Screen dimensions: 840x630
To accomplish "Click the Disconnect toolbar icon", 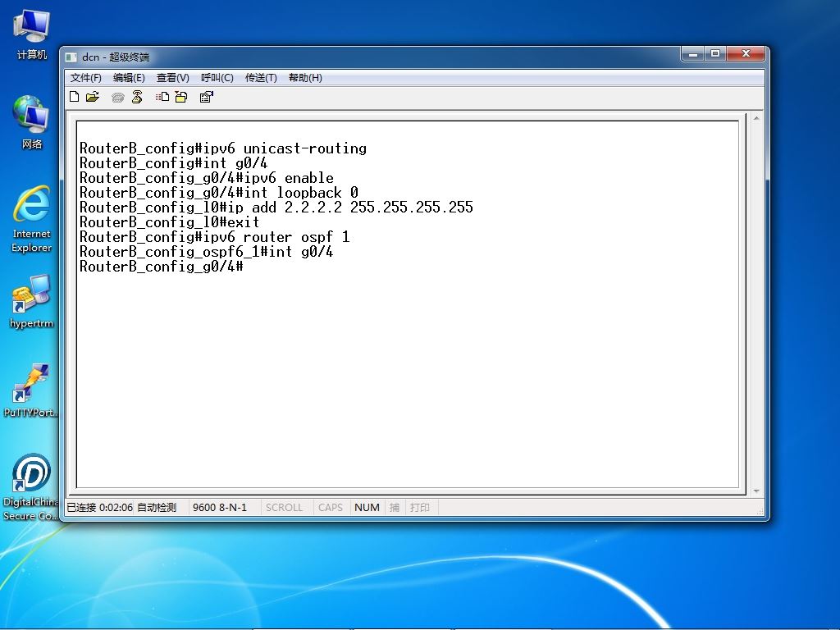I will [137, 97].
